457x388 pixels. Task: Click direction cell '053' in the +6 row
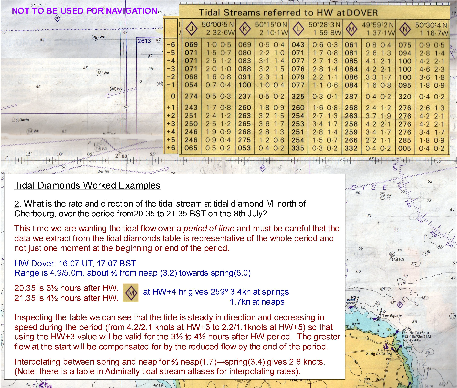245,148
